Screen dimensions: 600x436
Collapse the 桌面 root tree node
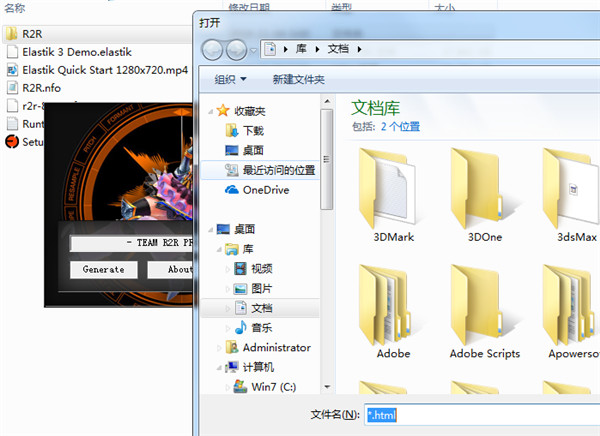(x=210, y=230)
